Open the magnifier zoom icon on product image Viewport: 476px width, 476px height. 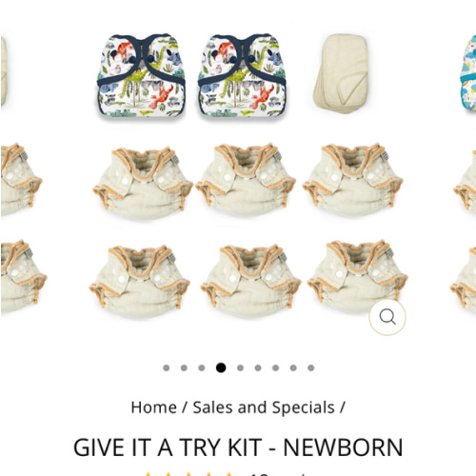pos(387,317)
